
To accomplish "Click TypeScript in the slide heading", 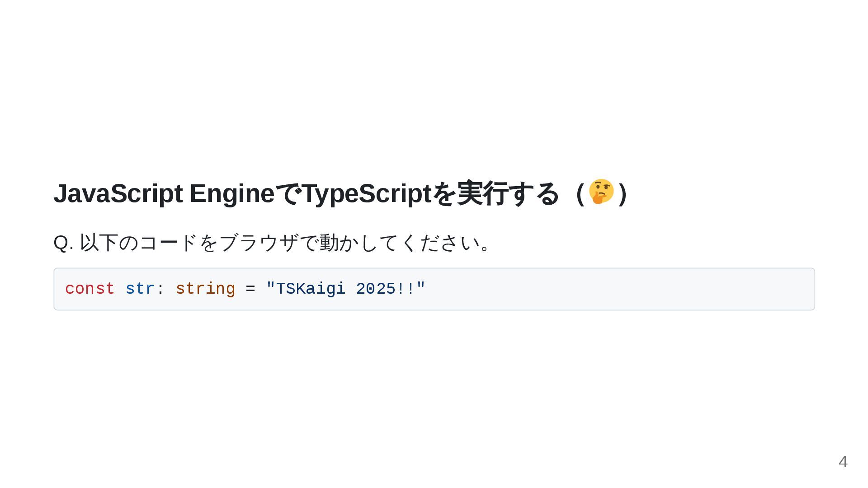I will click(367, 194).
